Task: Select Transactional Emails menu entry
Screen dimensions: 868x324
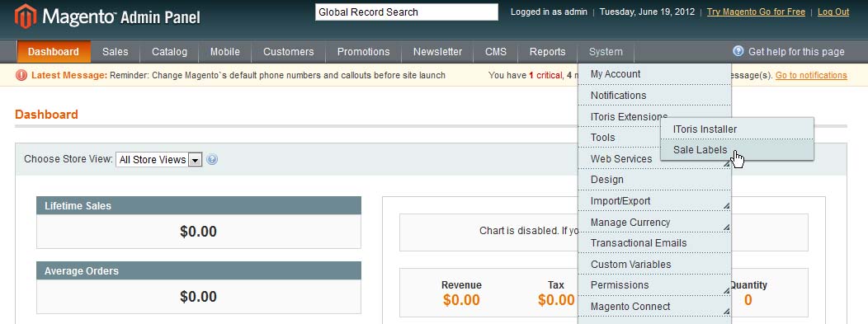Action: click(x=654, y=242)
